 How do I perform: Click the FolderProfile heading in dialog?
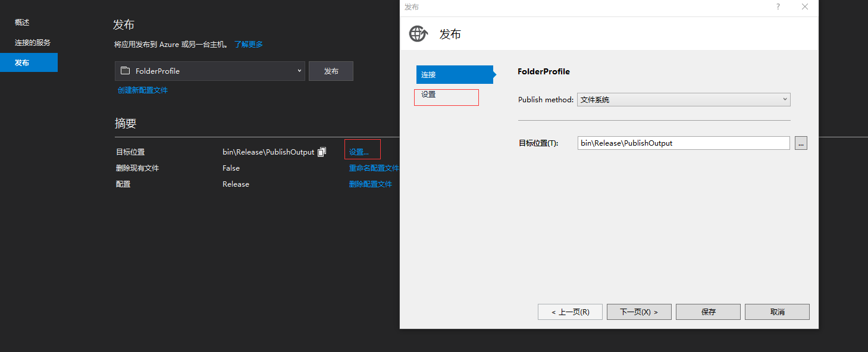tap(544, 71)
